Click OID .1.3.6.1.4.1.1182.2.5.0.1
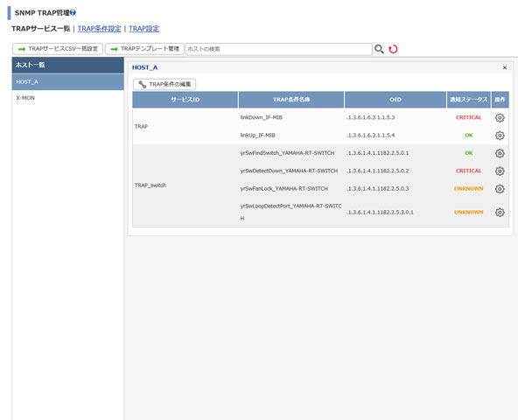This screenshot has height=420, width=525. [378, 153]
